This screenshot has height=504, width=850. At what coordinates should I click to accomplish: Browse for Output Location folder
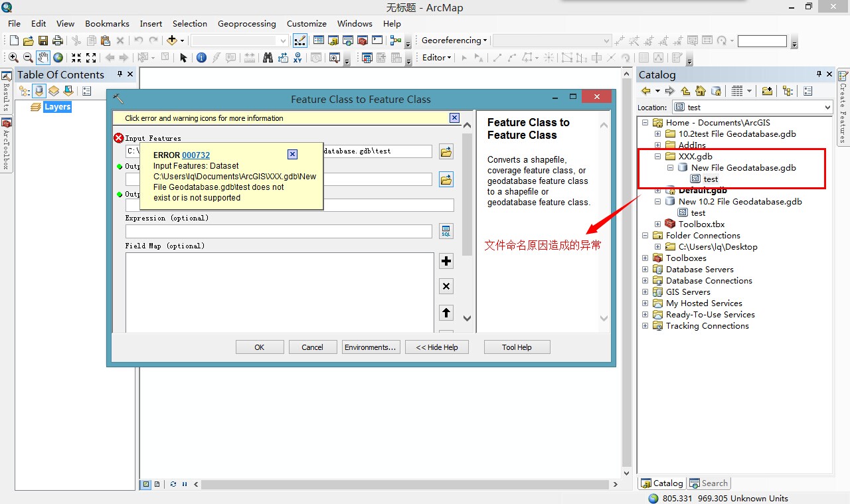[446, 179]
